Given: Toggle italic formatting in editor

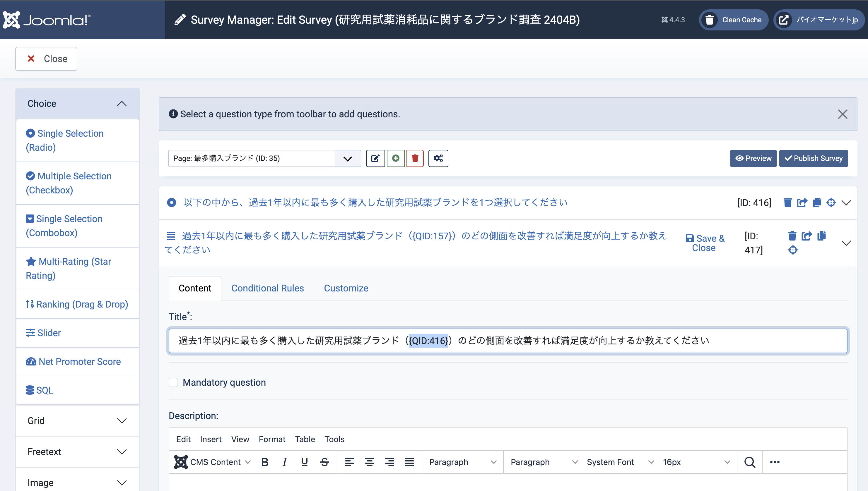Looking at the screenshot, I should pyautogui.click(x=284, y=462).
